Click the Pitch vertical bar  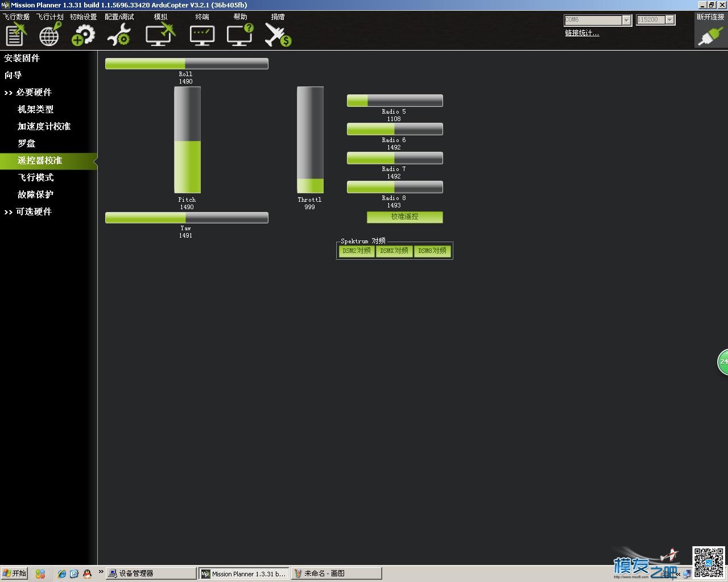[188, 140]
